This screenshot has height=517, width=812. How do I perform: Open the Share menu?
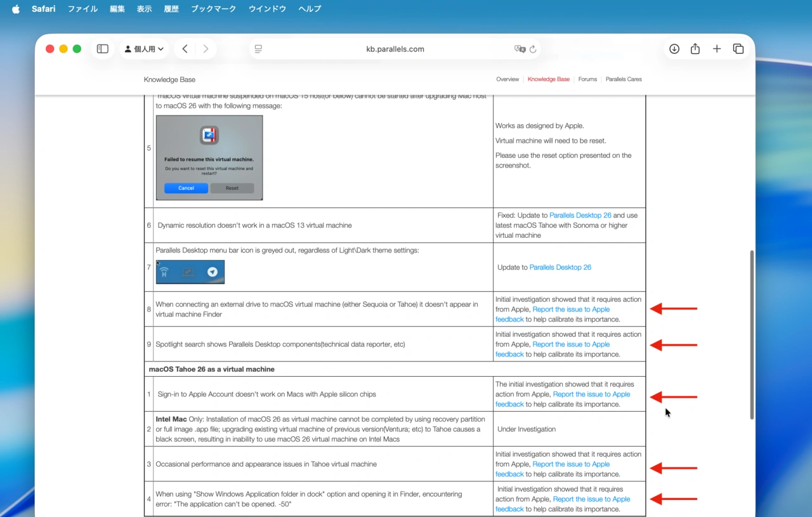tap(695, 48)
